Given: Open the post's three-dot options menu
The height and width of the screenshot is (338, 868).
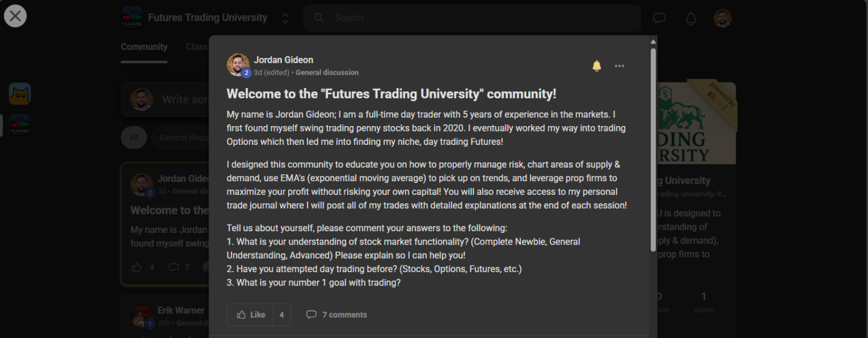Looking at the screenshot, I should pos(619,66).
